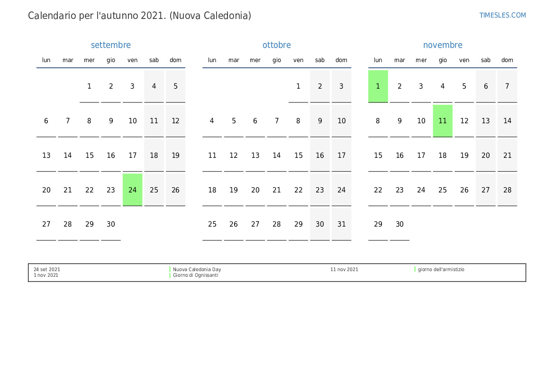The image size is (554, 392).
Task: Select 30 in novembre
Action: [x=400, y=224]
